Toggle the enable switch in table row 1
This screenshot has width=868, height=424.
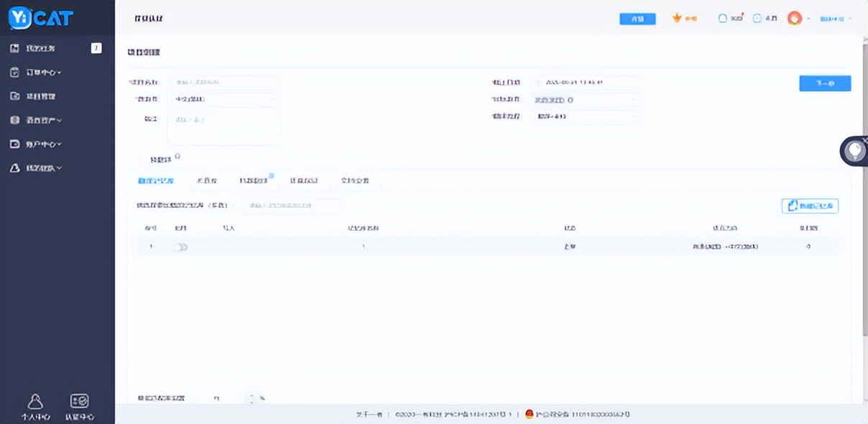180,247
